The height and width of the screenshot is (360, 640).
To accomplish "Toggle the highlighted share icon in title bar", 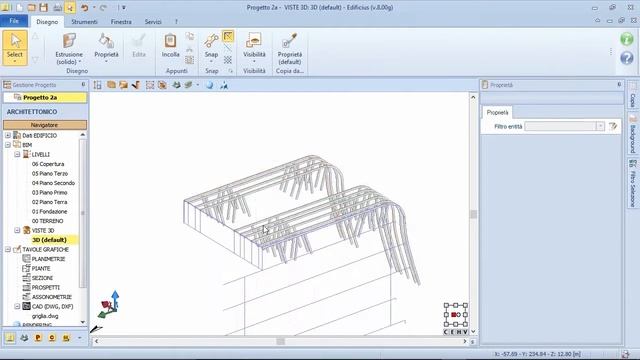I will click(x=70, y=7).
